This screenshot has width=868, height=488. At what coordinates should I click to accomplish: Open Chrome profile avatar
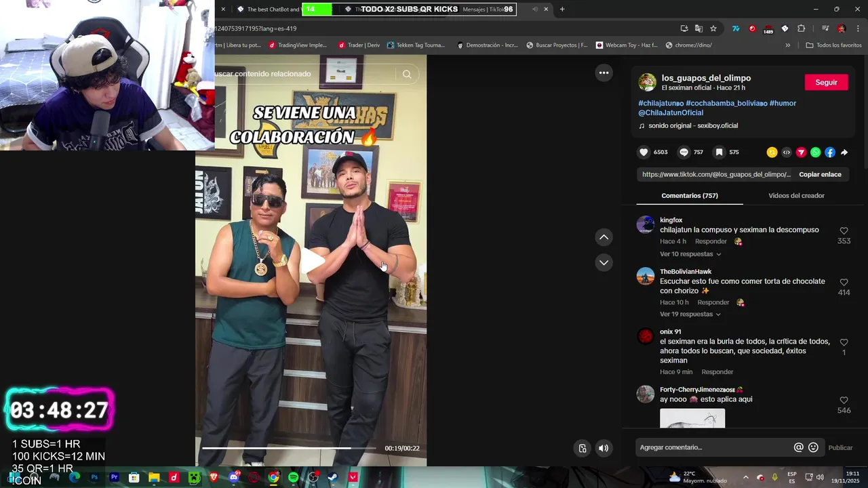[x=842, y=28]
